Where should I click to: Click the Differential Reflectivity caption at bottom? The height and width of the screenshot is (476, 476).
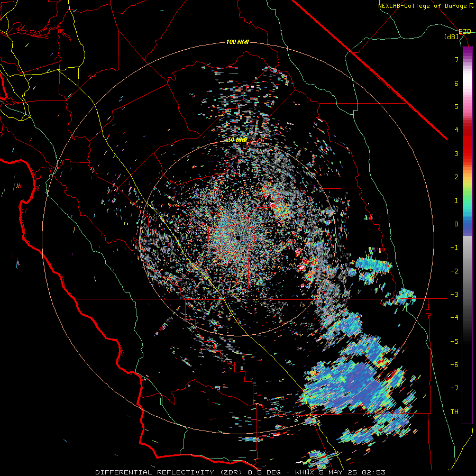point(241,472)
